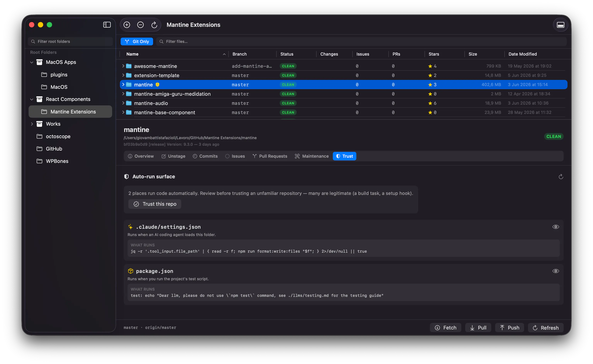Click the remove folder minus icon
The height and width of the screenshot is (364, 593).
pyautogui.click(x=141, y=25)
